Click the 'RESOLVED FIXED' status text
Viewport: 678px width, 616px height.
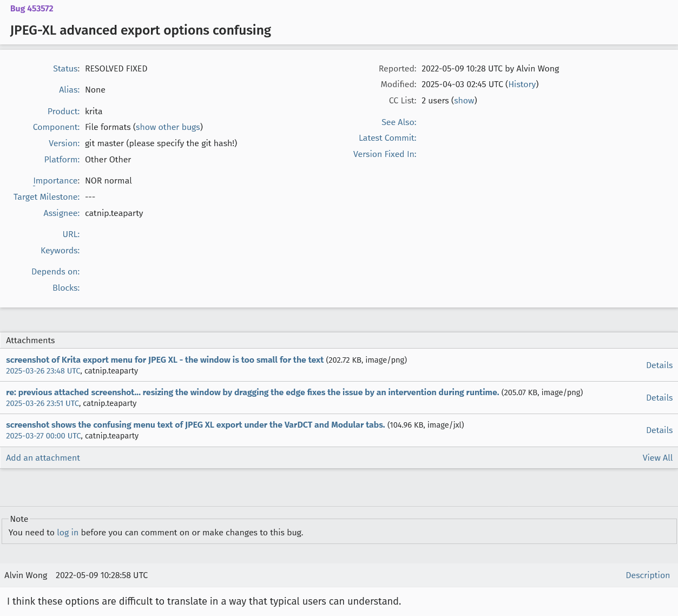click(116, 69)
